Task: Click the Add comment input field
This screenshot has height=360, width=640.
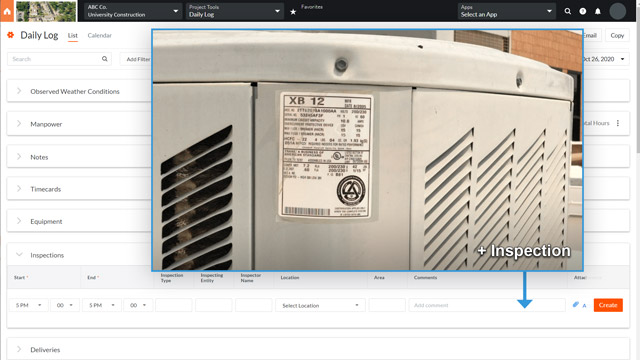Action: pyautogui.click(x=487, y=305)
